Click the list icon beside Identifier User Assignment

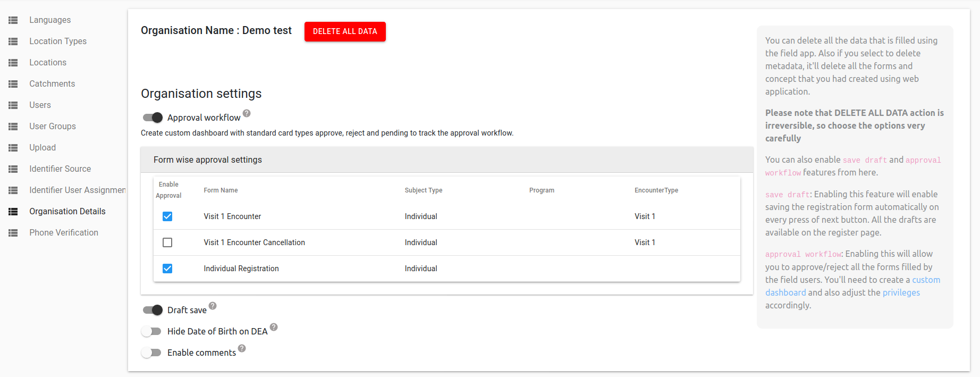click(x=13, y=190)
